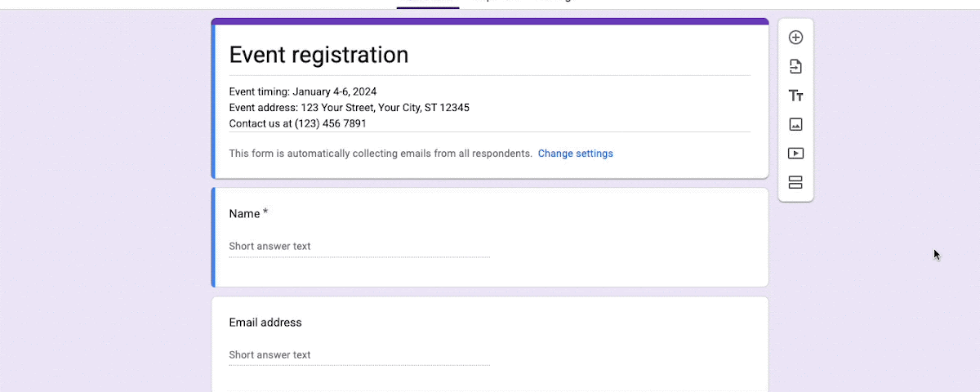
Task: Click the blue selection bar on Name card
Action: [213, 238]
